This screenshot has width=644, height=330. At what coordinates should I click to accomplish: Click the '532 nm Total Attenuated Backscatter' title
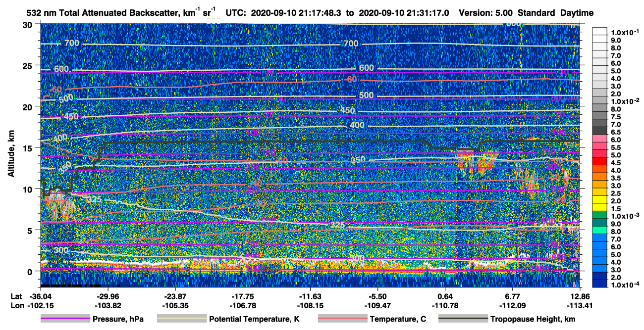coord(104,13)
